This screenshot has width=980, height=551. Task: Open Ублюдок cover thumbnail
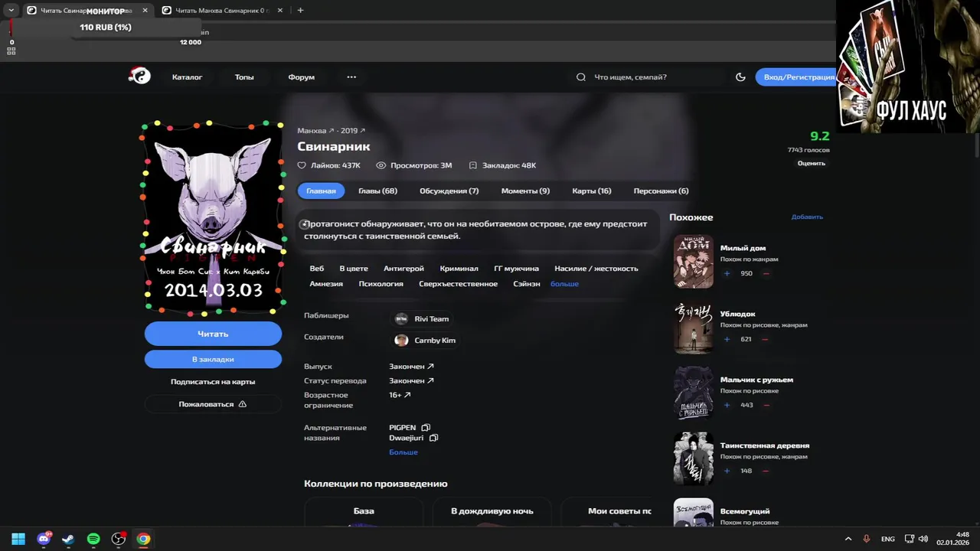tap(694, 328)
